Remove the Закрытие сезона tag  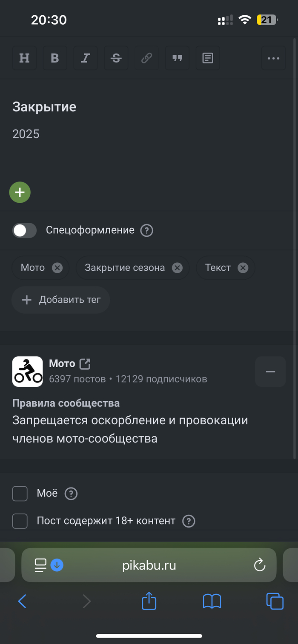177,268
